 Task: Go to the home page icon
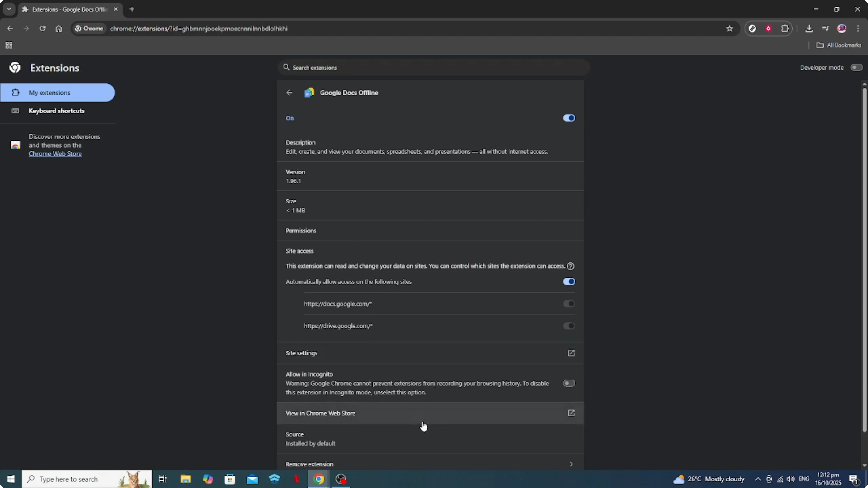[x=59, y=28]
